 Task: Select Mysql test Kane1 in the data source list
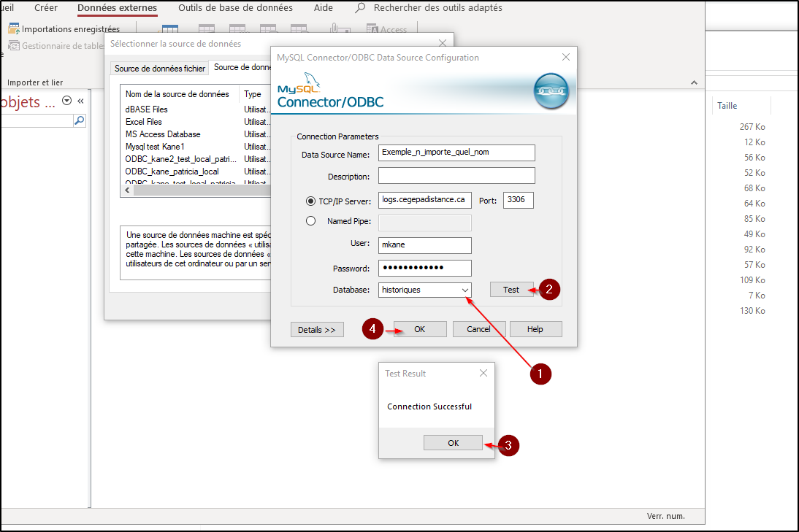click(x=155, y=147)
